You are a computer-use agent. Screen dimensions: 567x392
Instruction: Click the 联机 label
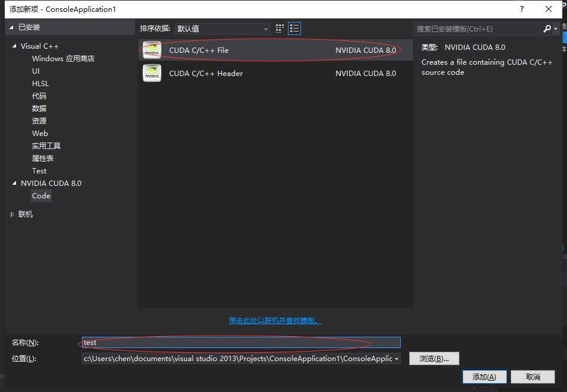(26, 214)
